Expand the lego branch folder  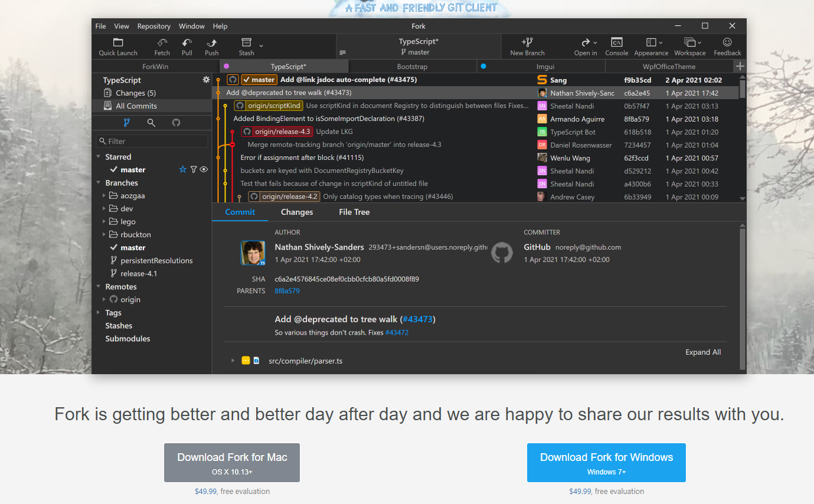pos(104,221)
